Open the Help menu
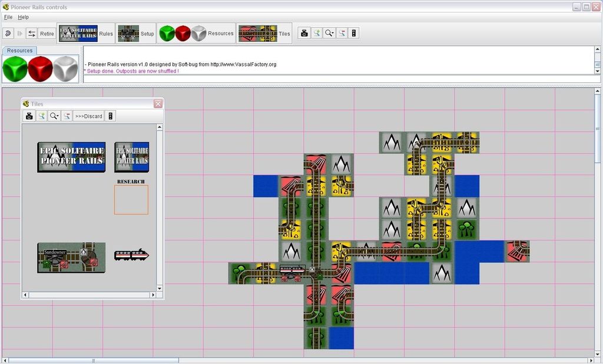This screenshot has height=364, width=603. [x=23, y=17]
